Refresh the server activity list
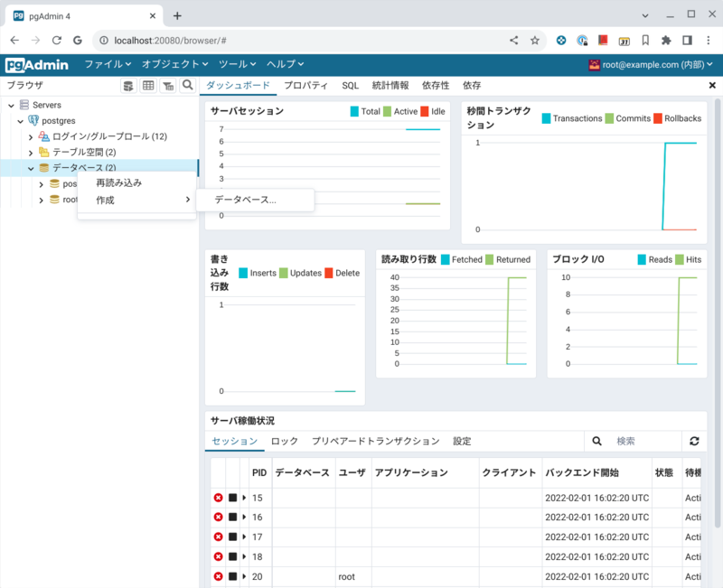723x588 pixels. tap(694, 442)
